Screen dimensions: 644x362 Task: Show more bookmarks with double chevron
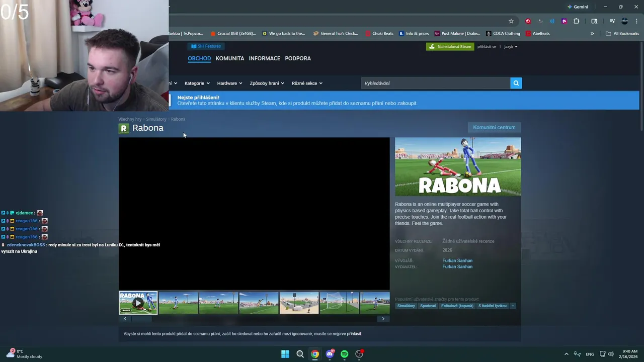coord(592,34)
